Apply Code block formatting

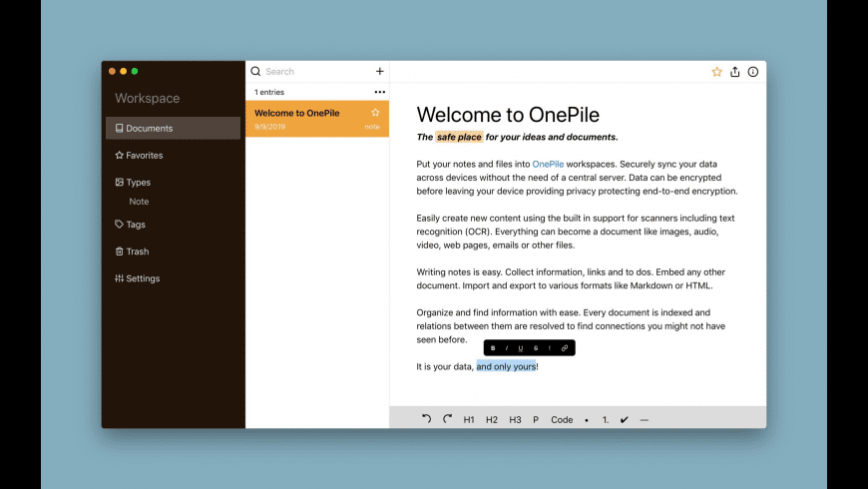(562, 420)
